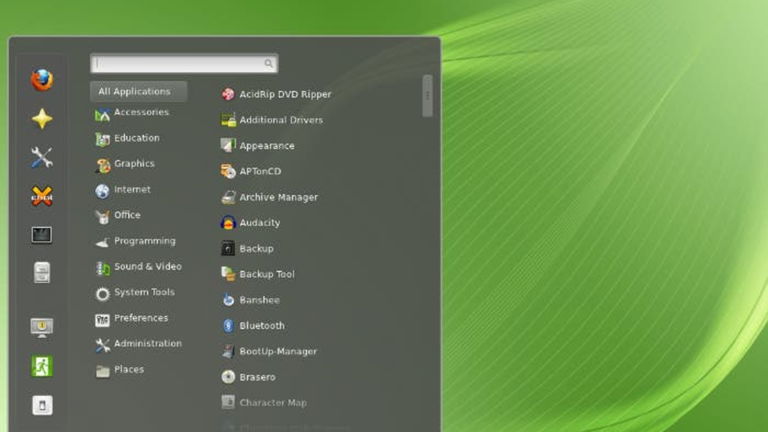The image size is (768, 432).
Task: Click the Backup safe icon
Action: pos(228,248)
